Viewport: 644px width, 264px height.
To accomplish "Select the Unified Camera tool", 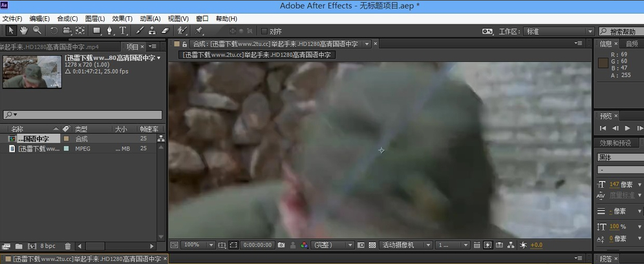I will point(67,30).
